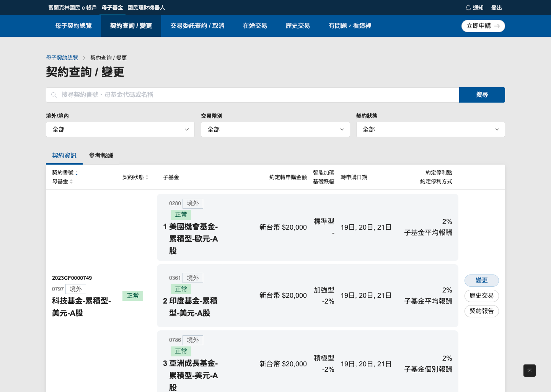
Task: Select 契約查詢 / 變更 nav item
Action: tap(131, 26)
